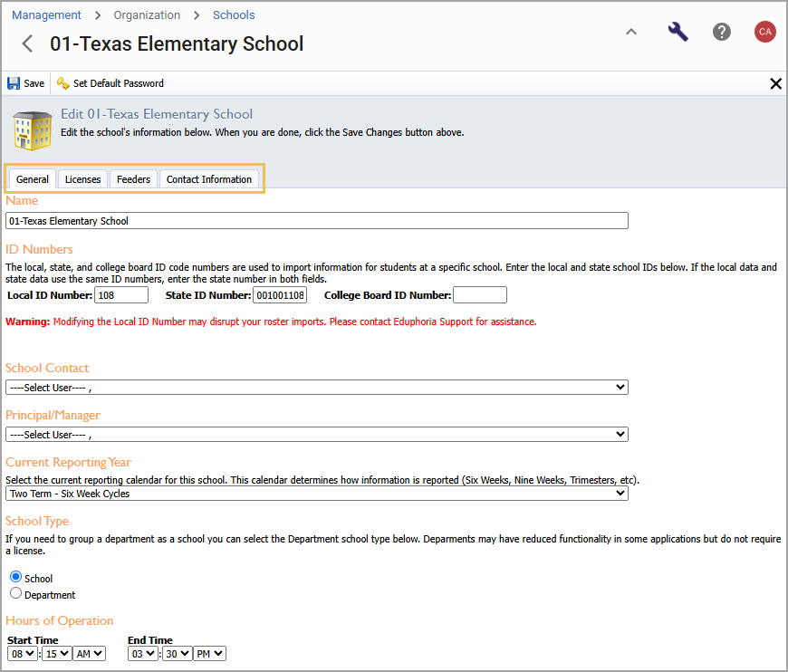Click the Local ID Number field
The height and width of the screenshot is (672, 788).
pos(121,295)
